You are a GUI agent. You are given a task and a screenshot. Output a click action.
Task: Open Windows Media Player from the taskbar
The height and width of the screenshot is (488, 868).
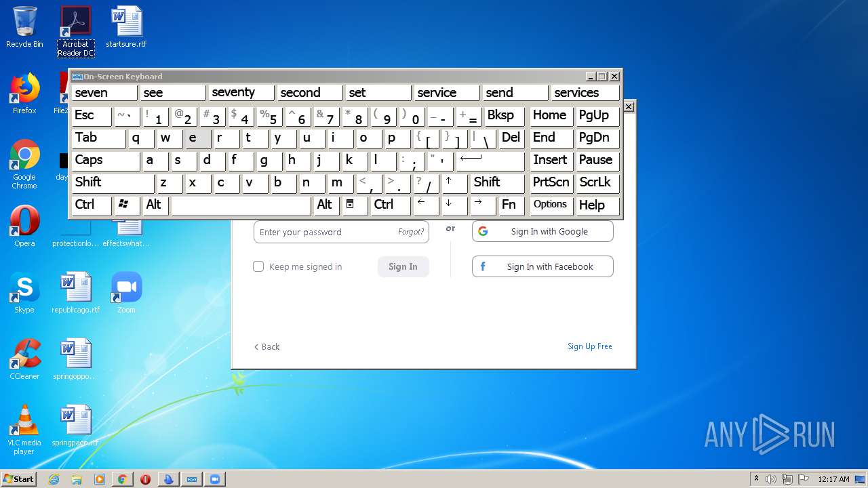click(x=100, y=479)
